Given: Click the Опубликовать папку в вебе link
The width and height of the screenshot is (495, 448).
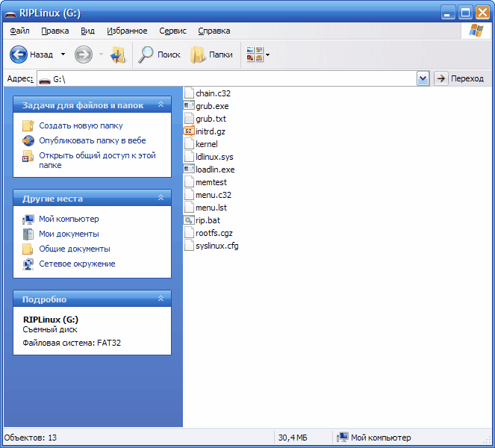Looking at the screenshot, I should pyautogui.click(x=93, y=140).
